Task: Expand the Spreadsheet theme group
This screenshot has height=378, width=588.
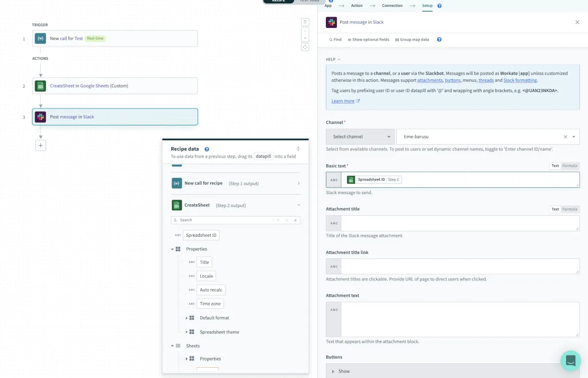Action: coord(187,332)
